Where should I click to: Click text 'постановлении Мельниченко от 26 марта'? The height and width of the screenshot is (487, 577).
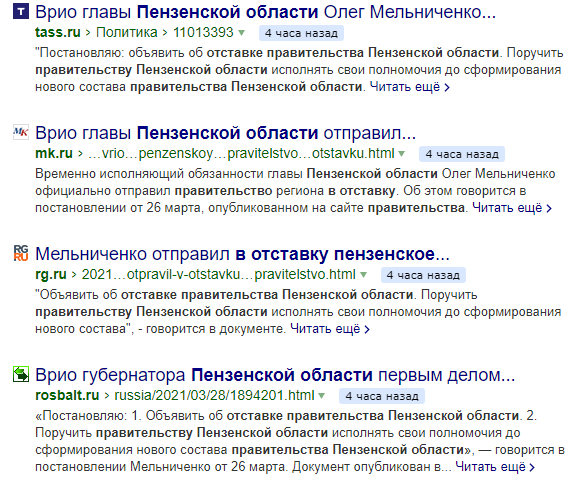pos(160,467)
